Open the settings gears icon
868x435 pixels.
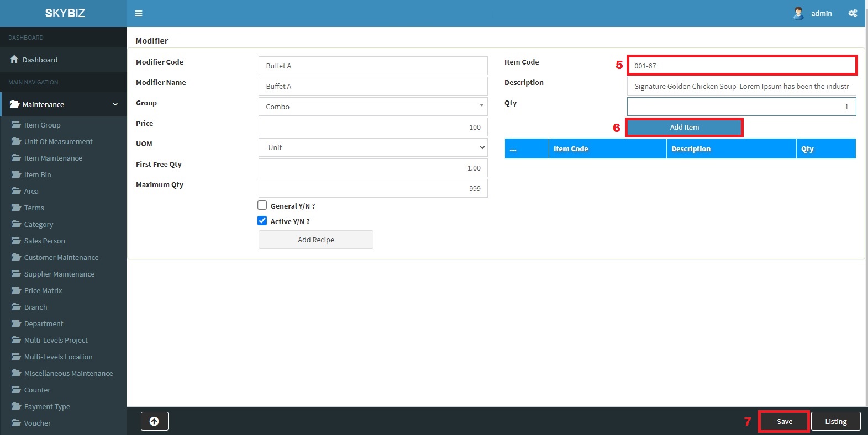853,13
